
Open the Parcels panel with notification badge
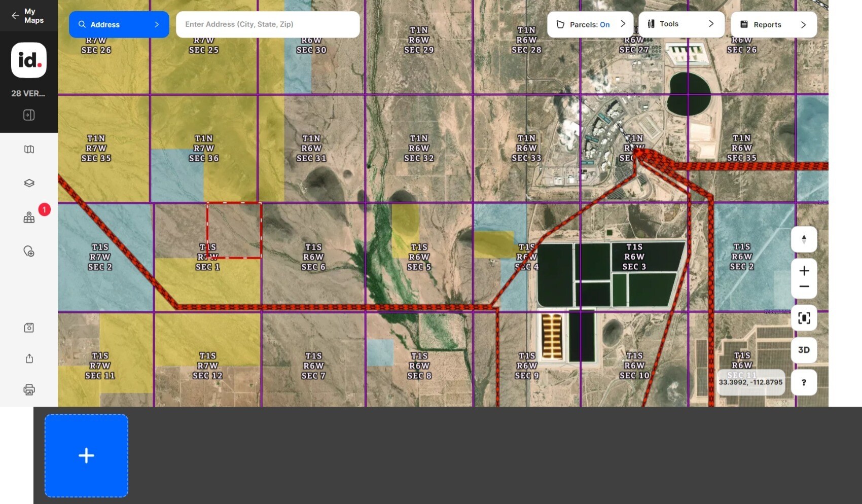pos(29,217)
